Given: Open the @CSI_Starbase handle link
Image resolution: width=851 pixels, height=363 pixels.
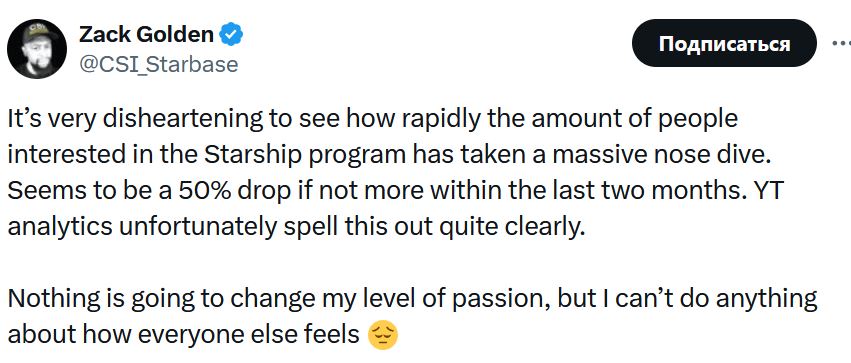Looking at the screenshot, I should 158,64.
